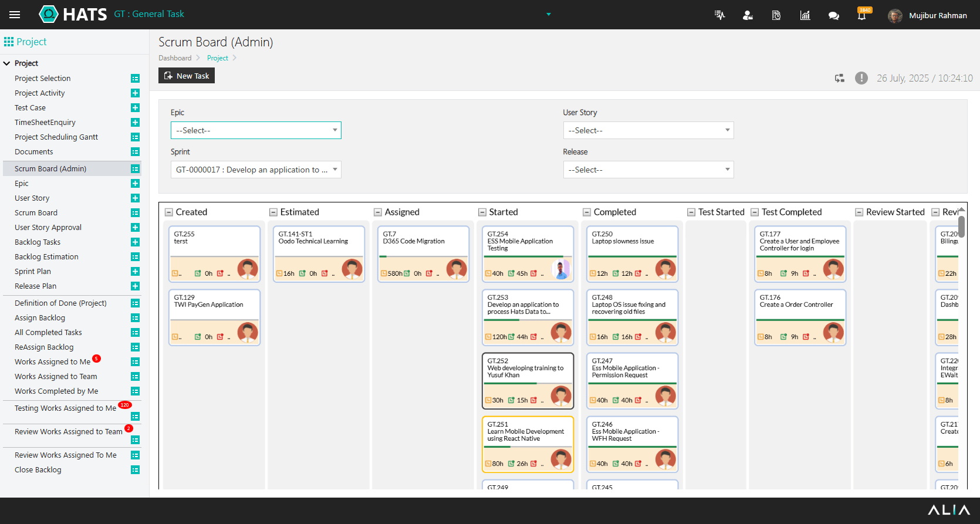Click the user profile icon in header
980x524 pixels.
748,15
